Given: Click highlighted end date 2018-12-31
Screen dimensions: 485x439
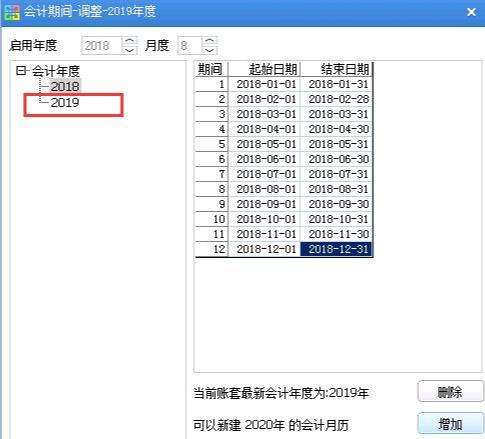Looking at the screenshot, I should click(336, 249).
